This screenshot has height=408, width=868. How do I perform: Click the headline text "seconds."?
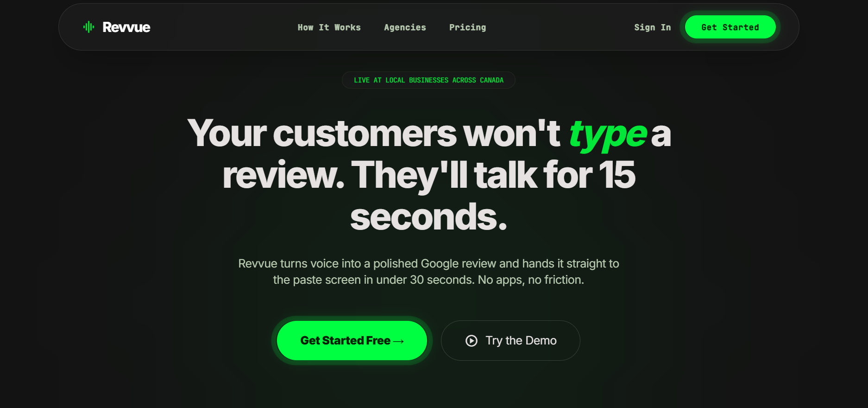coord(428,217)
